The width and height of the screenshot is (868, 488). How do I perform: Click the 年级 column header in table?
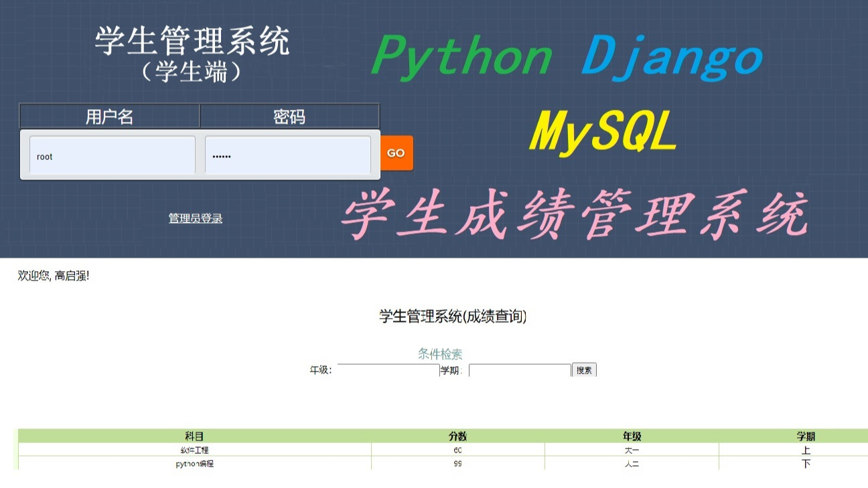[x=632, y=436]
